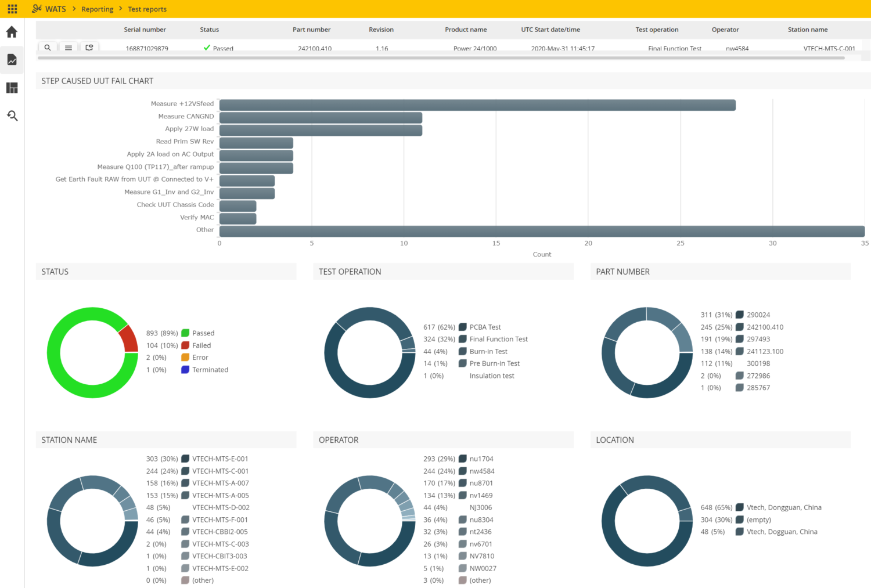Click the Read Prim SW Rev bar
Viewport: 871px width, 588px height.
pyautogui.click(x=256, y=143)
